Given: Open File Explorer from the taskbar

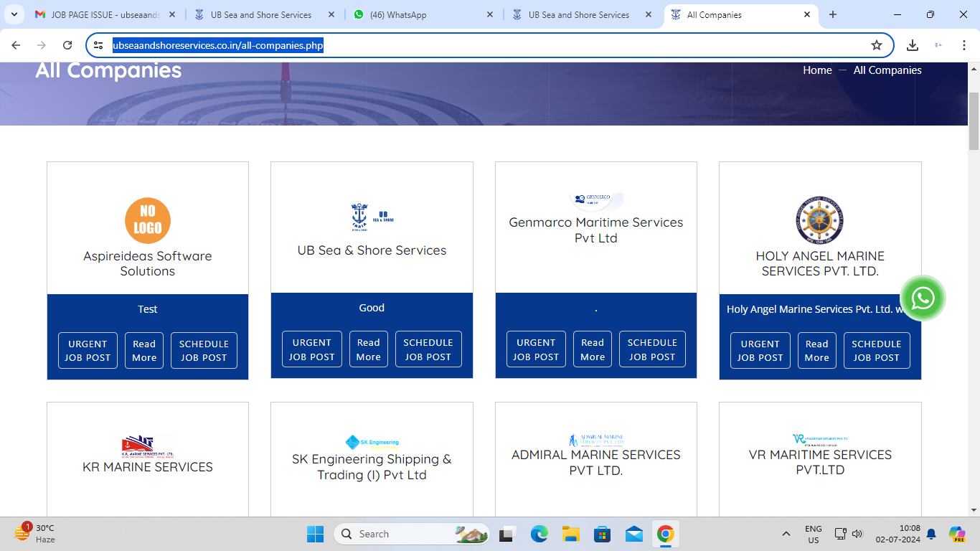Looking at the screenshot, I should tap(570, 534).
